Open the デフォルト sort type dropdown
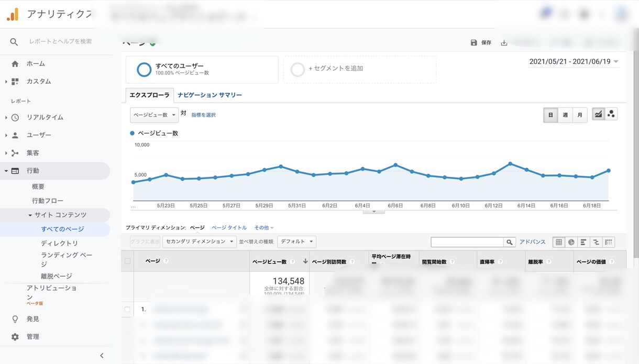 tap(296, 241)
